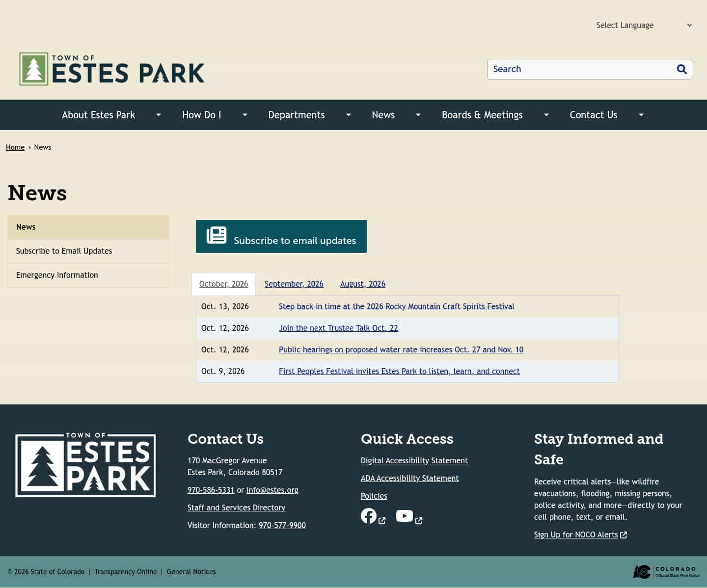Open the Join the next Trustee Talk article
The height and width of the screenshot is (588, 707).
338,328
